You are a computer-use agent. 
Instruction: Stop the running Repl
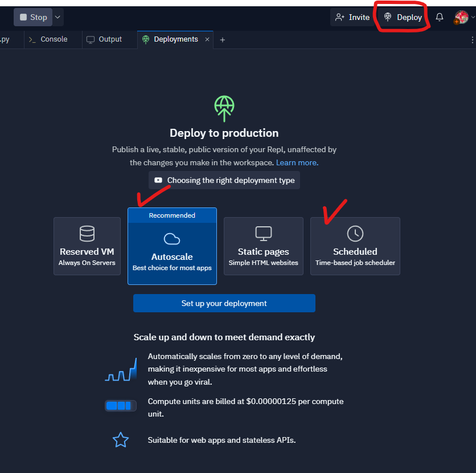coord(33,17)
